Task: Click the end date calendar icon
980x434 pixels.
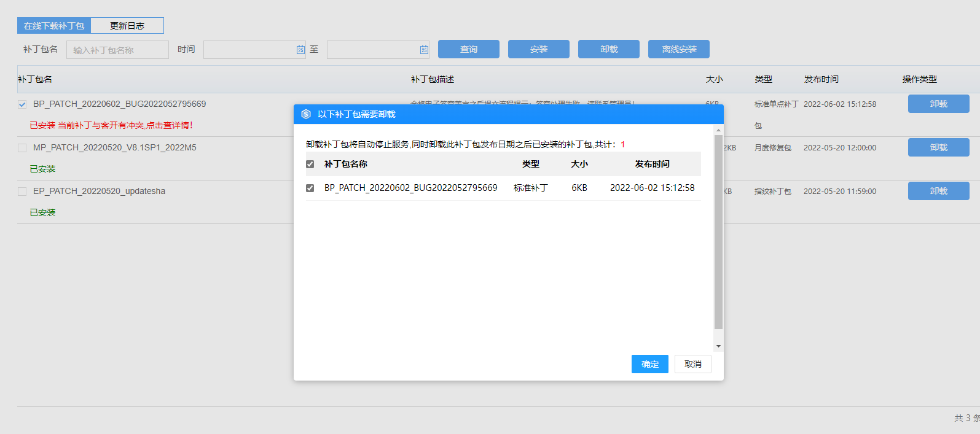Action: 424,50
